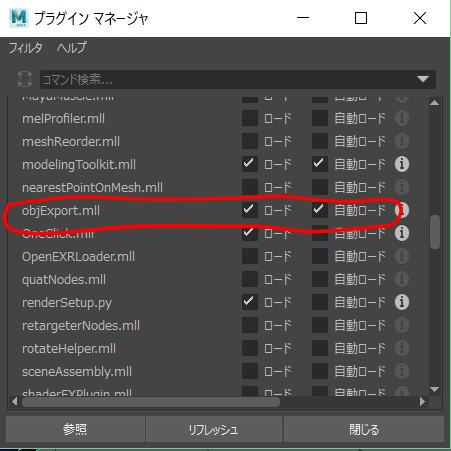
Task: Click the scroll up arrow
Action: 434,103
